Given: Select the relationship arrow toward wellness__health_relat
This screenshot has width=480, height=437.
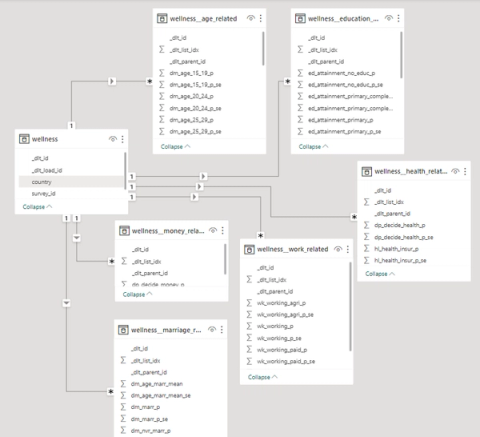Looking at the screenshot, I should (x=199, y=186).
